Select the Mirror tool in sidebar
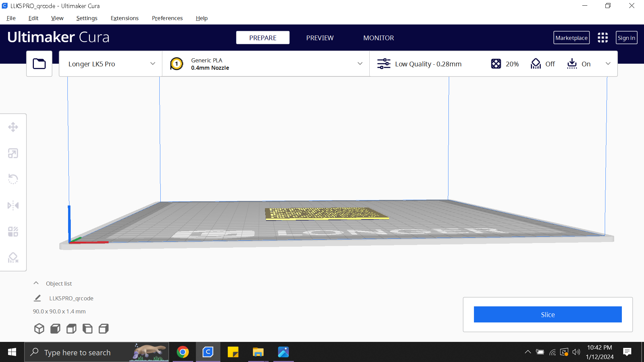The height and width of the screenshot is (362, 644). pyautogui.click(x=13, y=205)
